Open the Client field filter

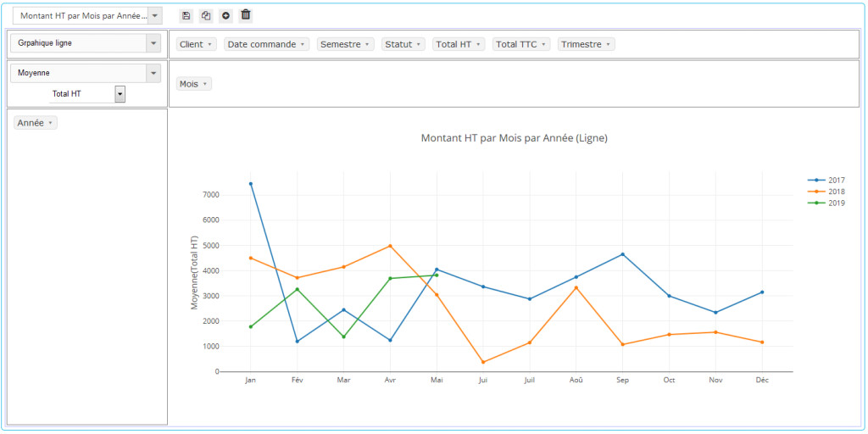196,44
